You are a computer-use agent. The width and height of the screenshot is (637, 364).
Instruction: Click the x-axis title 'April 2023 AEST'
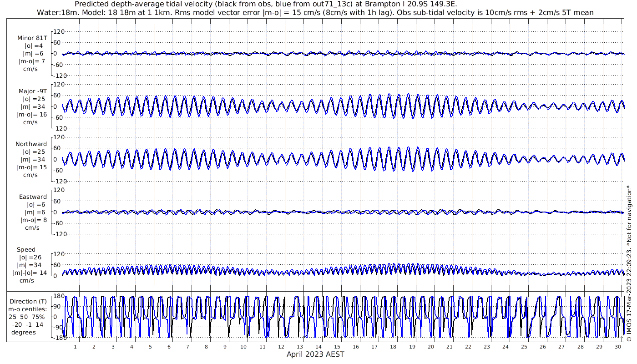pos(315,354)
